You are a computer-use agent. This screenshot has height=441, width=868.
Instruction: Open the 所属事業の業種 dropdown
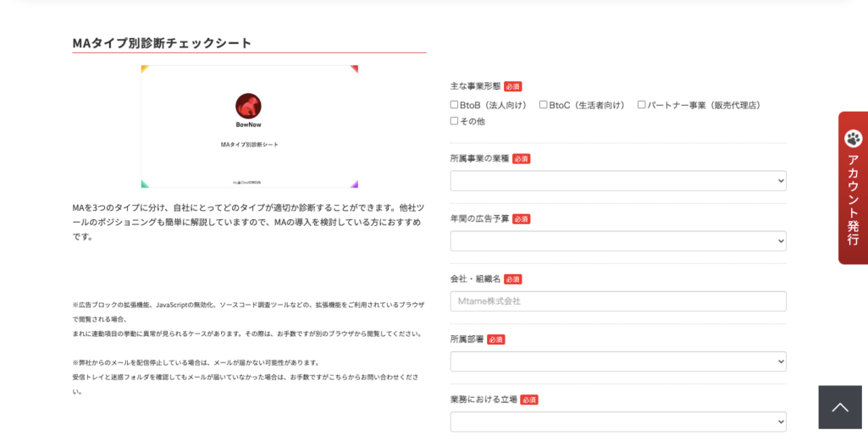[617, 181]
